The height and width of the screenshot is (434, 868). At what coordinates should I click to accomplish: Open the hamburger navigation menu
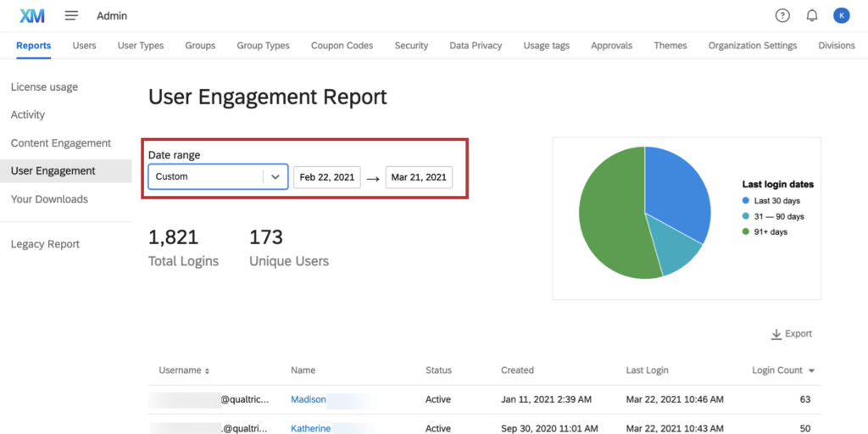(71, 15)
